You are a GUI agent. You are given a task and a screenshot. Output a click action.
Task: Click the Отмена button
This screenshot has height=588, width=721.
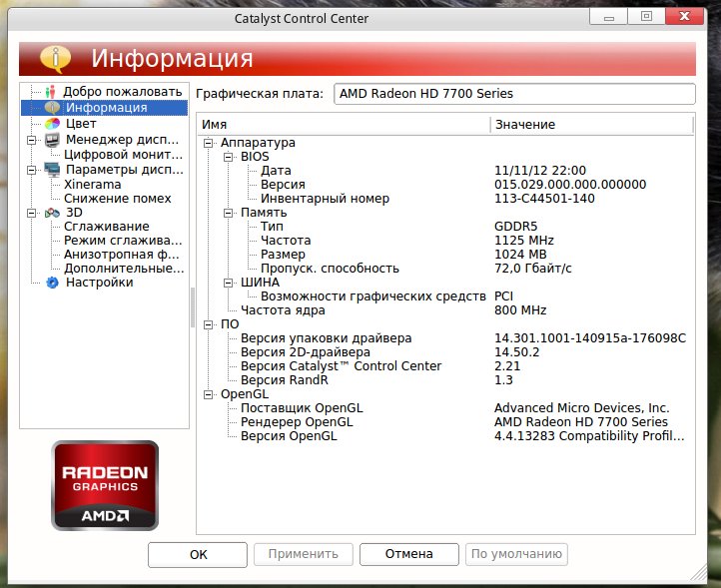point(408,554)
